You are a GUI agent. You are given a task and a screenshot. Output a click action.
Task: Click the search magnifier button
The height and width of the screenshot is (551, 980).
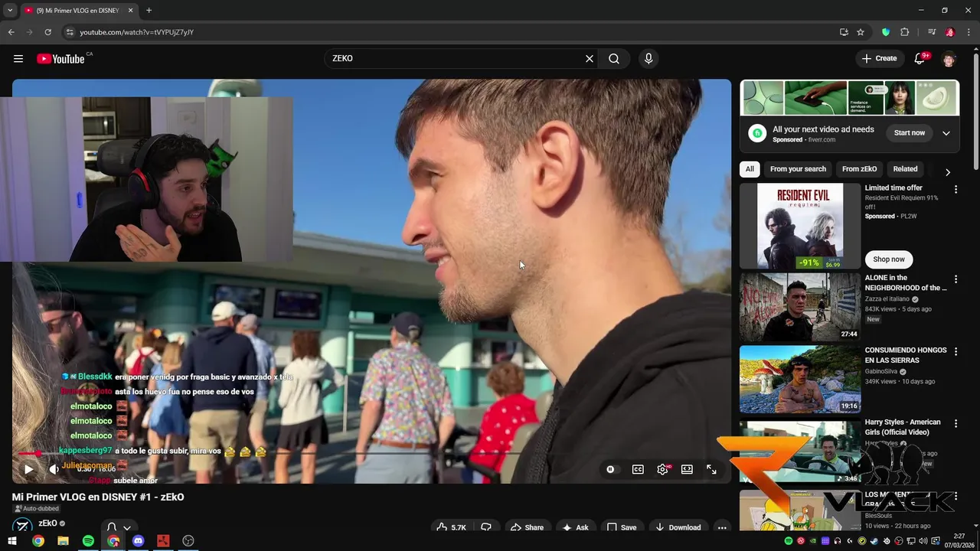click(614, 59)
